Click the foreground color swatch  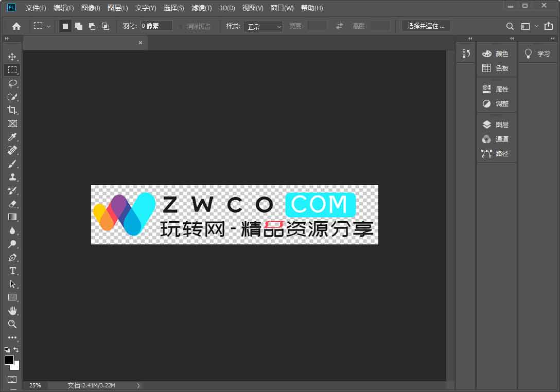[x=9, y=360]
